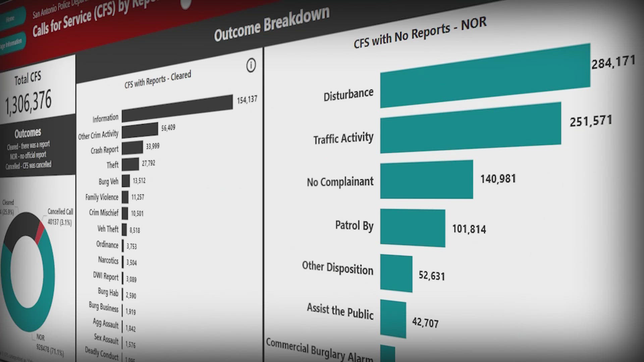Select the Patrol By teal bar
The image size is (644, 362).
coord(413,228)
